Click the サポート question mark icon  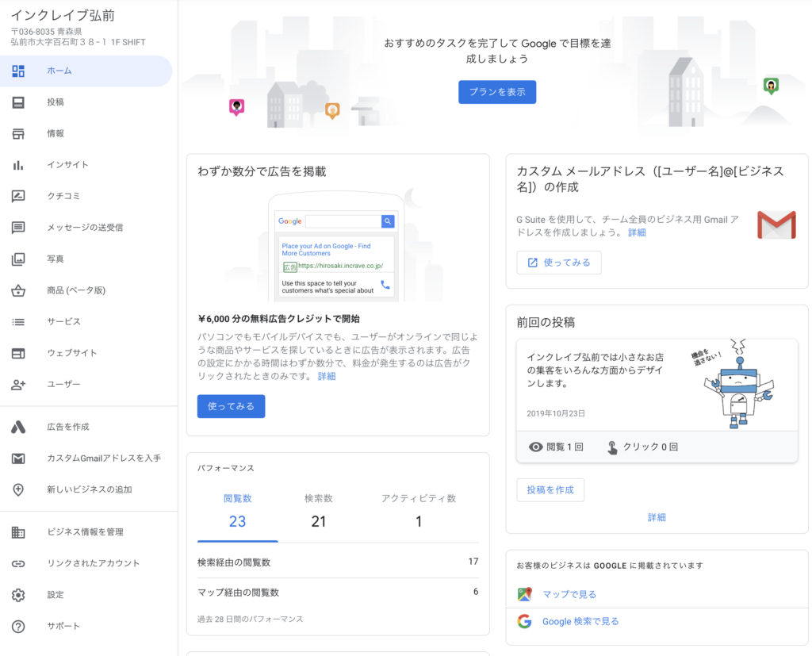pos(18,627)
